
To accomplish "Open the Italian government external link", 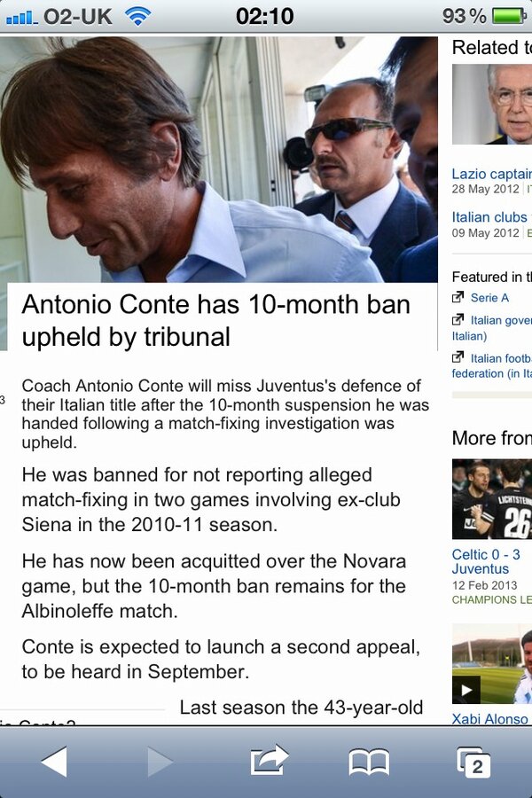I will pos(492,328).
